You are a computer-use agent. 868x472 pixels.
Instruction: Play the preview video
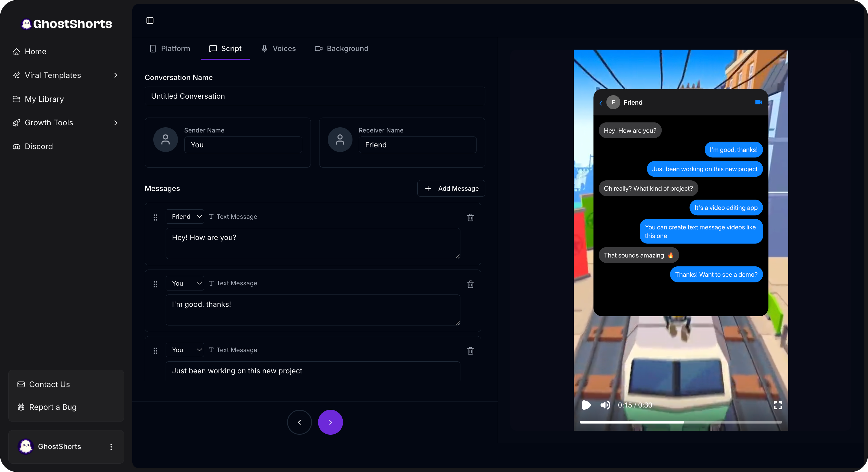(586, 405)
